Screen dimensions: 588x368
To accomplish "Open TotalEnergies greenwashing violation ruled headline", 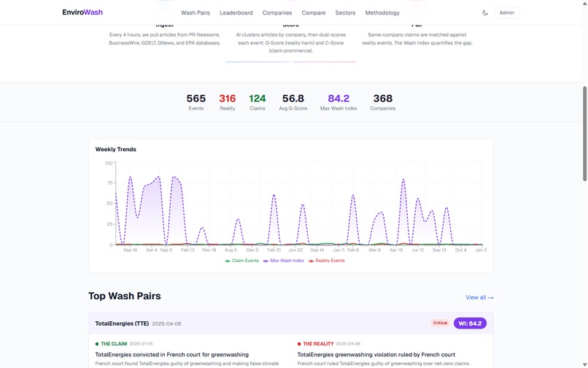I will [376, 354].
